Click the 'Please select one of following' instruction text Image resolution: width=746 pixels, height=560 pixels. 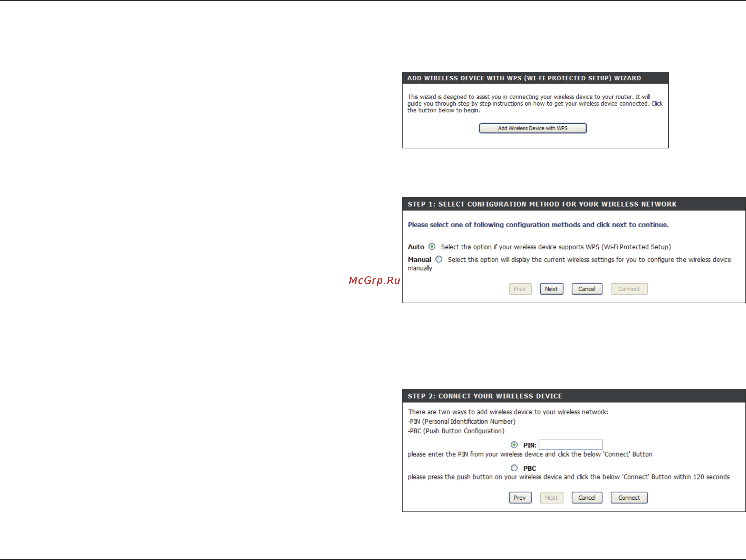pyautogui.click(x=538, y=225)
